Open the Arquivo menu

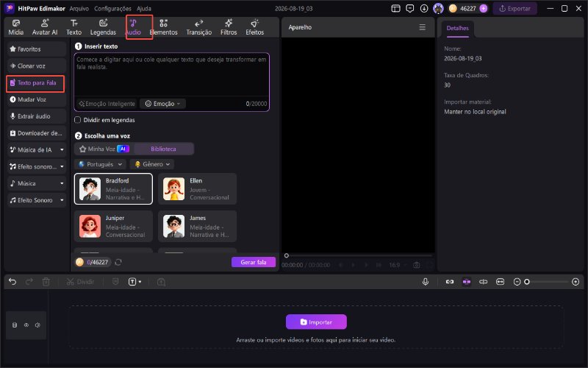(79, 8)
